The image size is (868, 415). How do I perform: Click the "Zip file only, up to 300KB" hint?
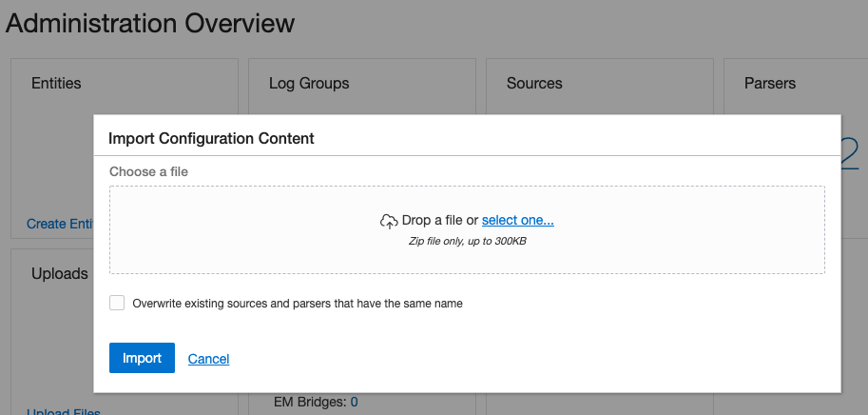point(467,241)
